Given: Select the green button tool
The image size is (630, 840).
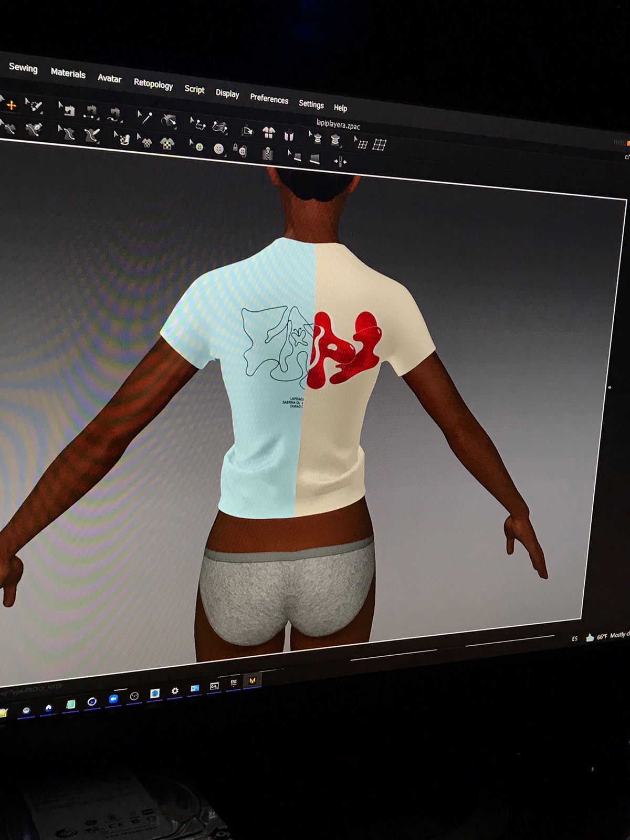Looking at the screenshot, I should tap(199, 147).
